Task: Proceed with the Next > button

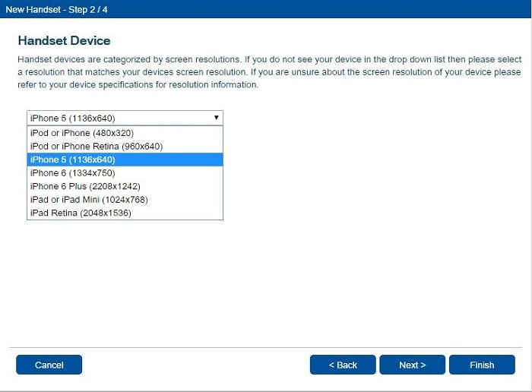Action: pyautogui.click(x=412, y=365)
